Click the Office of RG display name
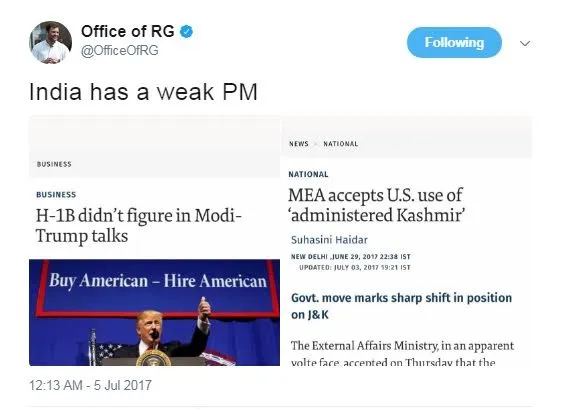This screenshot has height=409, width=566. (x=128, y=31)
